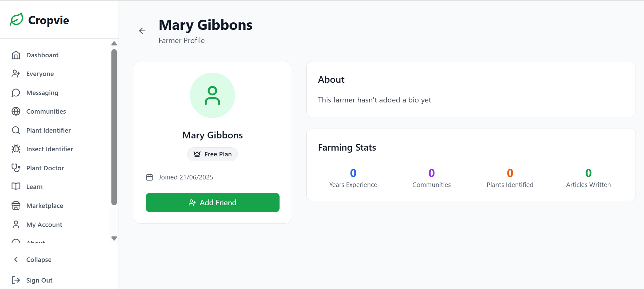Click the Add Friend button
Image resolution: width=644 pixels, height=289 pixels.
tap(212, 203)
